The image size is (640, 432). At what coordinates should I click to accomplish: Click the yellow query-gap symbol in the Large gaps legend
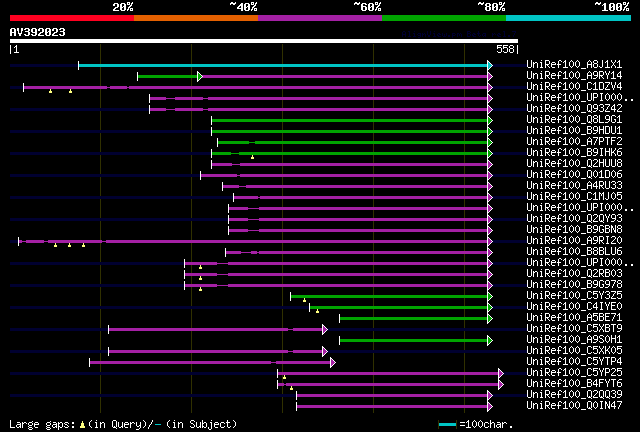click(x=82, y=425)
